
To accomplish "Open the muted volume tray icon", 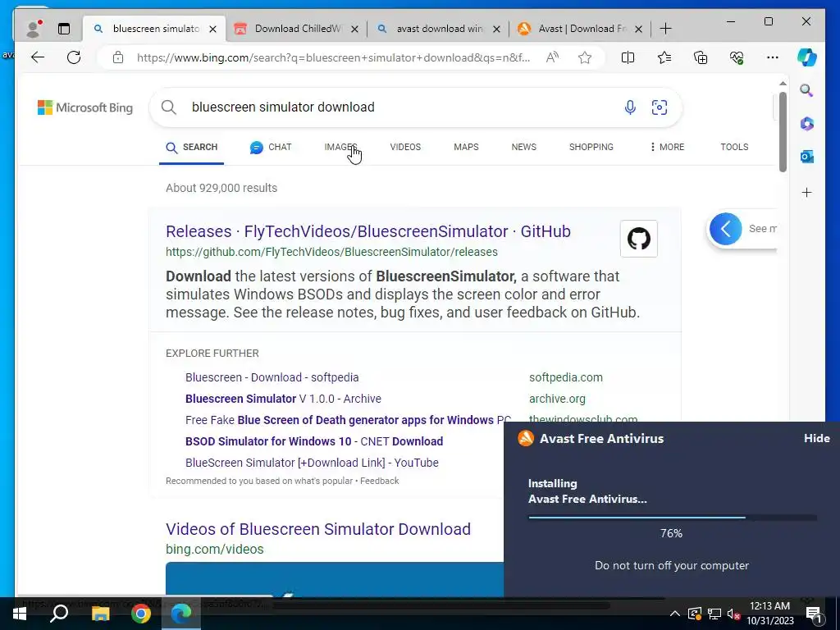I will (x=733, y=614).
